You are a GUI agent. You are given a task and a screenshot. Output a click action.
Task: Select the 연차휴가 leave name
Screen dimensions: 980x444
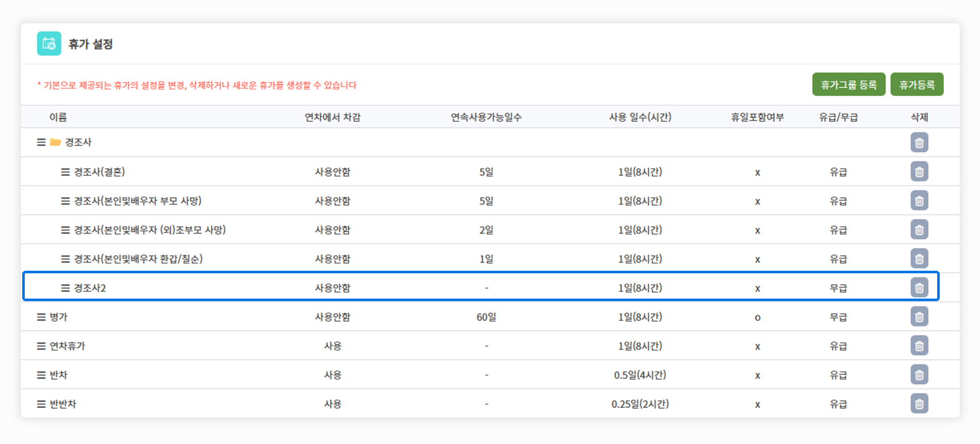click(68, 346)
